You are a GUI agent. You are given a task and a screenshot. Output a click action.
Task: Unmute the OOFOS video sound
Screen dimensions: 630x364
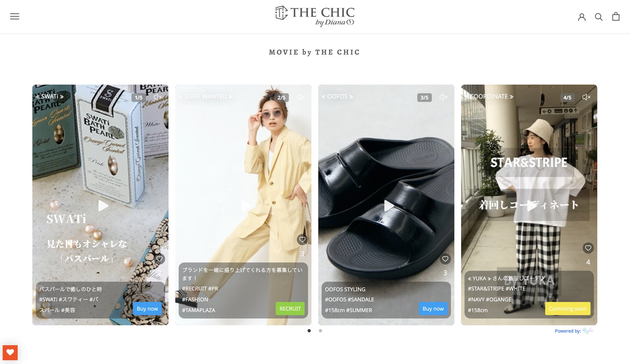click(444, 97)
